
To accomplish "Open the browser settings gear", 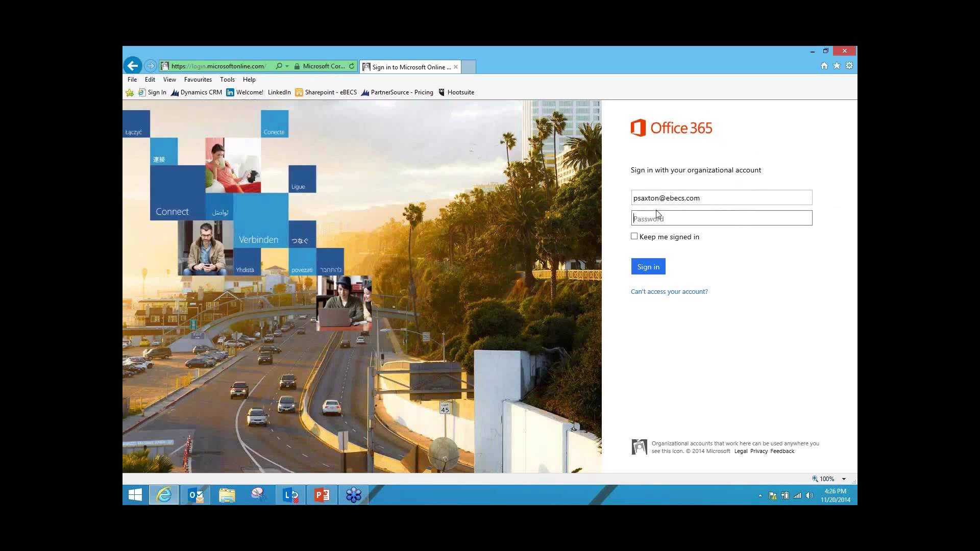I will [849, 66].
